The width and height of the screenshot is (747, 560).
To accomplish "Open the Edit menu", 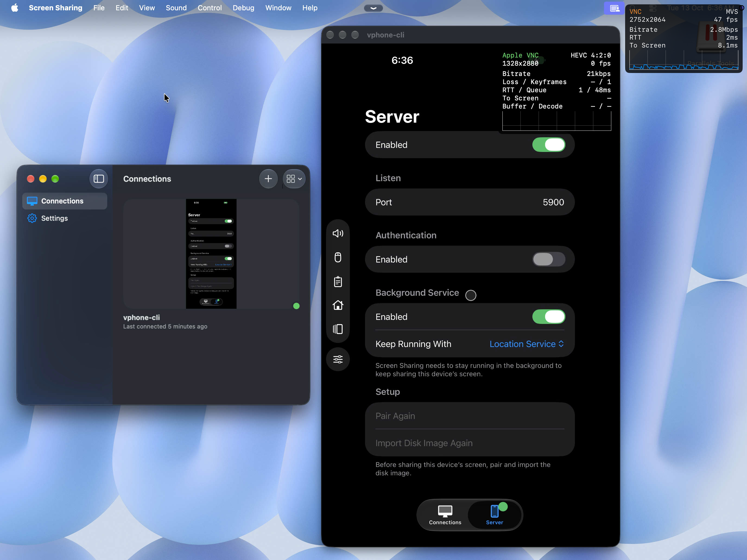I will point(122,8).
